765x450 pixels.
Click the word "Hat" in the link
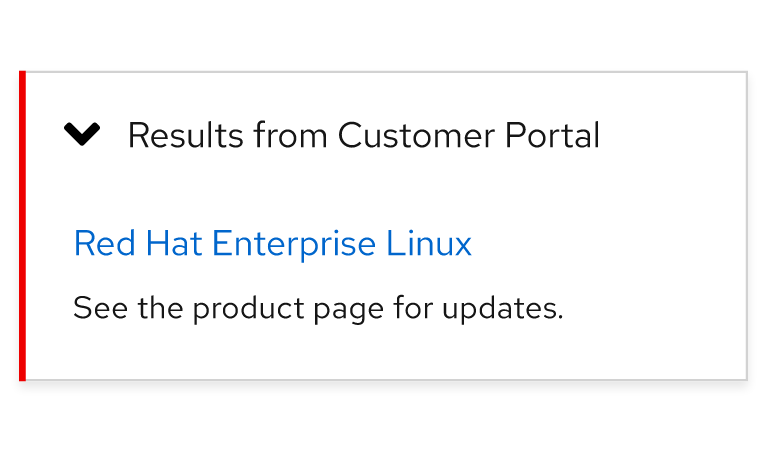177,243
